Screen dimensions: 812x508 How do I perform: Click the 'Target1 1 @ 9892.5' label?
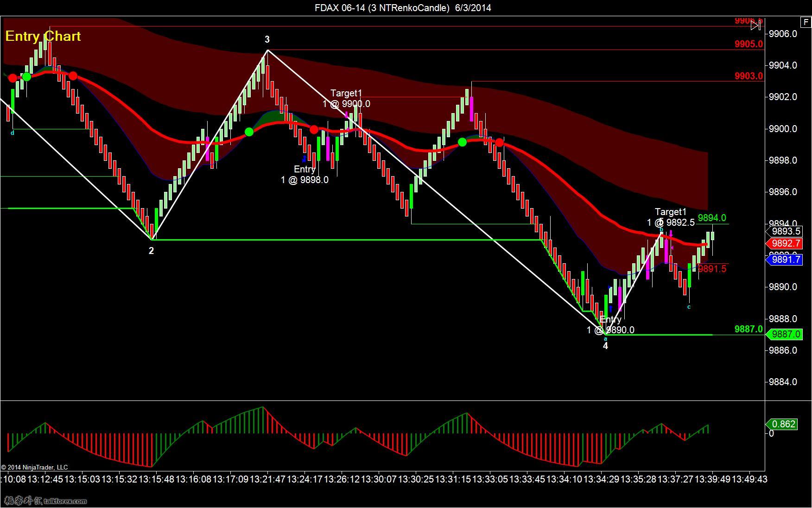click(671, 217)
